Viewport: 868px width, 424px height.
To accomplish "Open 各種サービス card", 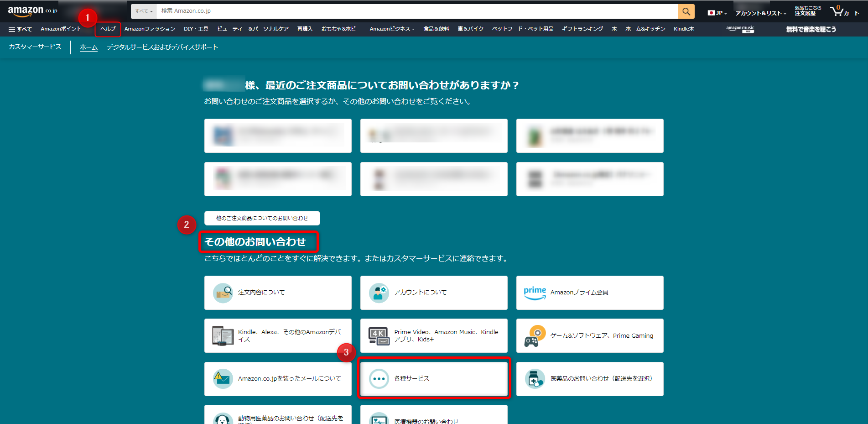I will (x=434, y=379).
